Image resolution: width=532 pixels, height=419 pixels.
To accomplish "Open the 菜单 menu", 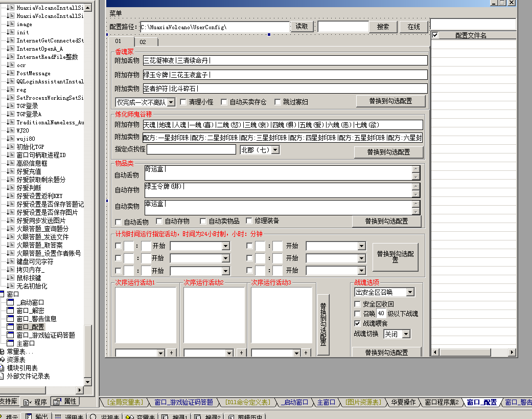I will pos(115,14).
